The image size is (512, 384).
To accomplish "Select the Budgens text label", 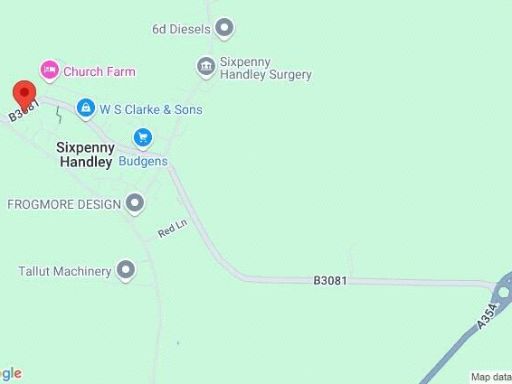I will point(143,161).
